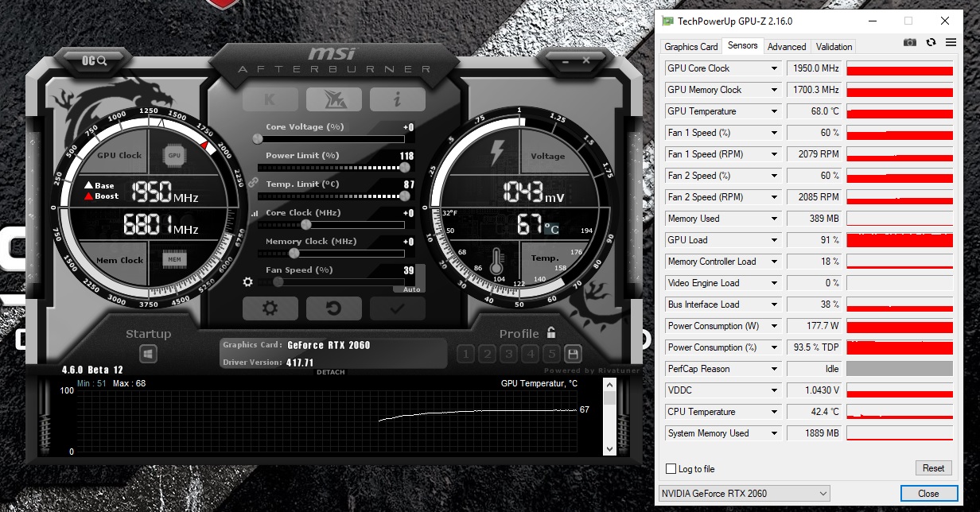
Task: Enable the Log to file checkbox
Action: pyautogui.click(x=671, y=469)
